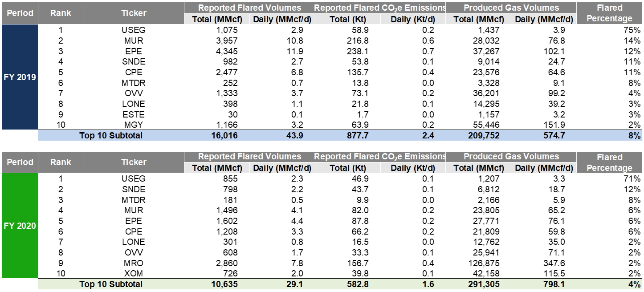Click OVV's flared volume 1,333
This screenshot has height=292, width=644.
(x=227, y=93)
